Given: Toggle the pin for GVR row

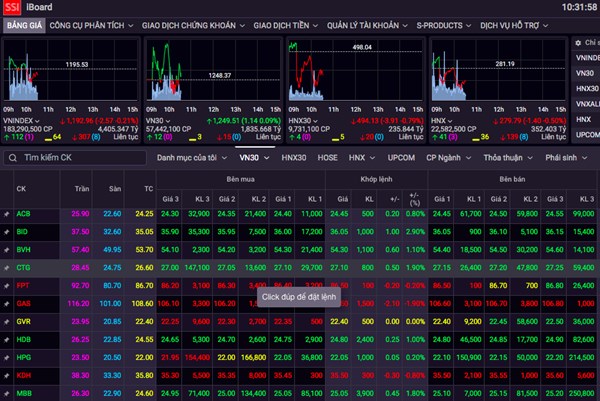Looking at the screenshot, I should tap(7, 321).
